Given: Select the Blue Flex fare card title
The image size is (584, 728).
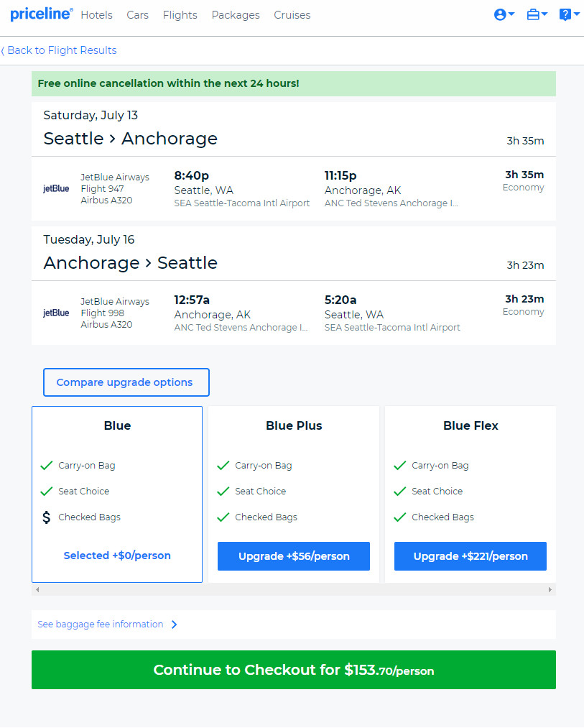Looking at the screenshot, I should click(x=471, y=425).
